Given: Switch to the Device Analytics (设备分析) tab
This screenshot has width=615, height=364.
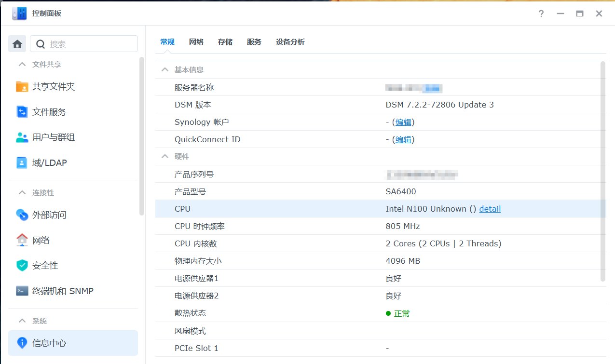Looking at the screenshot, I should click(x=290, y=42).
